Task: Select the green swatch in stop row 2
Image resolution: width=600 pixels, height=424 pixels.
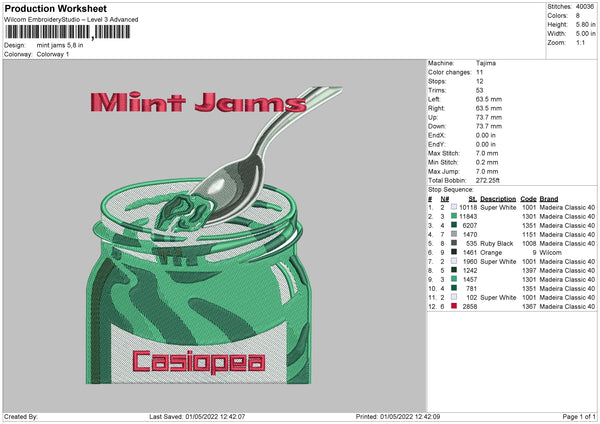Action: point(454,216)
